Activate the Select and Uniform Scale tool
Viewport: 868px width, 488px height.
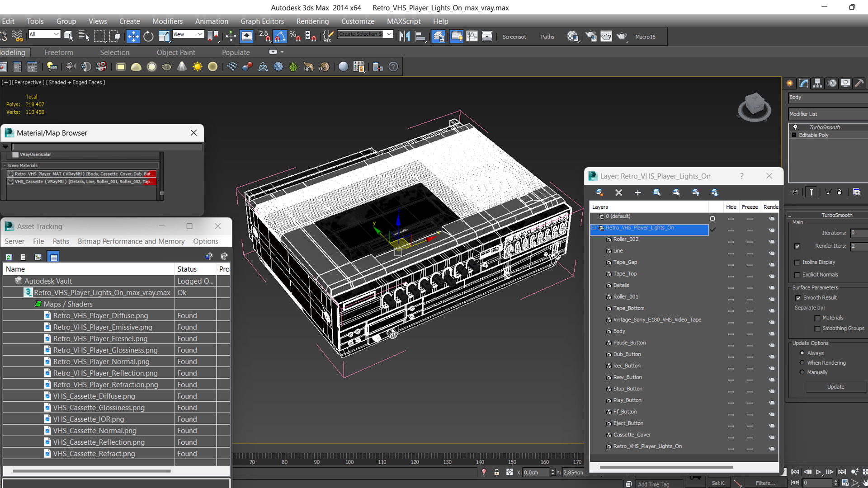[164, 37]
